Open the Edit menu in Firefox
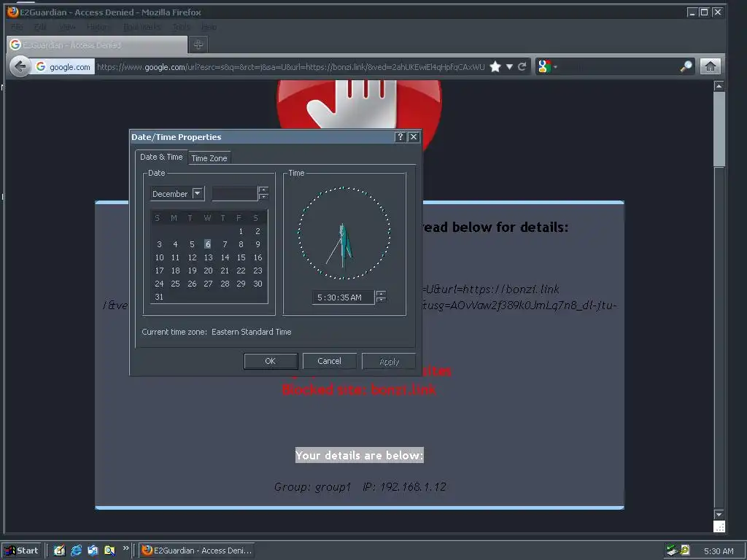This screenshot has height=560, width=747. [x=41, y=27]
